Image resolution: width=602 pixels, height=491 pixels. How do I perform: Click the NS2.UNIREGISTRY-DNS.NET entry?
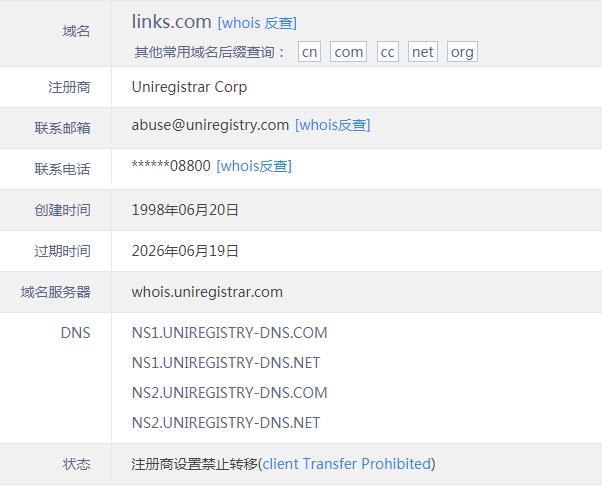pos(226,423)
